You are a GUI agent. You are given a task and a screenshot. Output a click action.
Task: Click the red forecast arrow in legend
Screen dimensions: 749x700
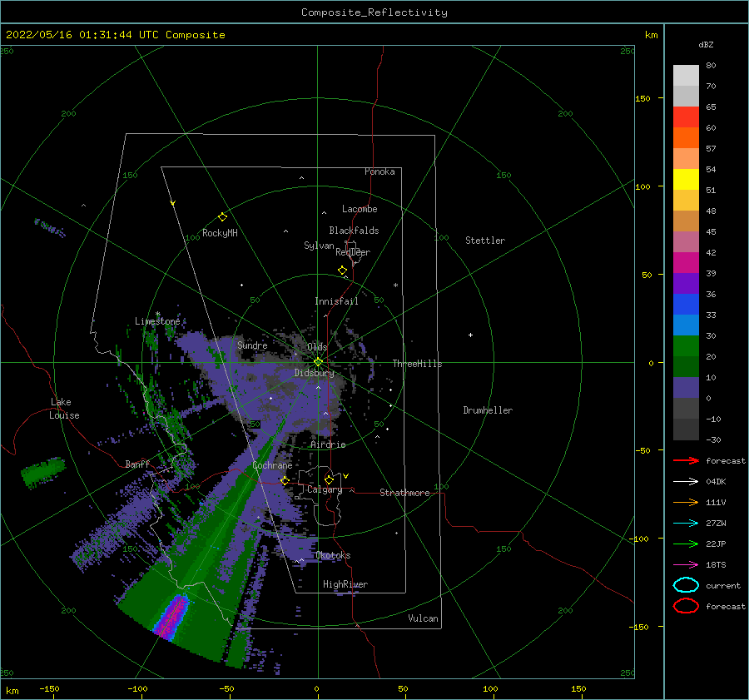point(686,460)
